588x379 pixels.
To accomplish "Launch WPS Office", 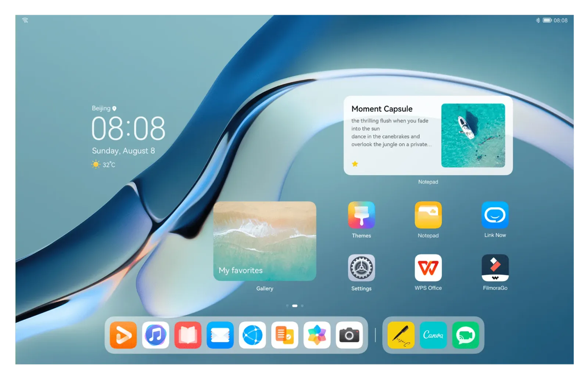I will tap(428, 268).
